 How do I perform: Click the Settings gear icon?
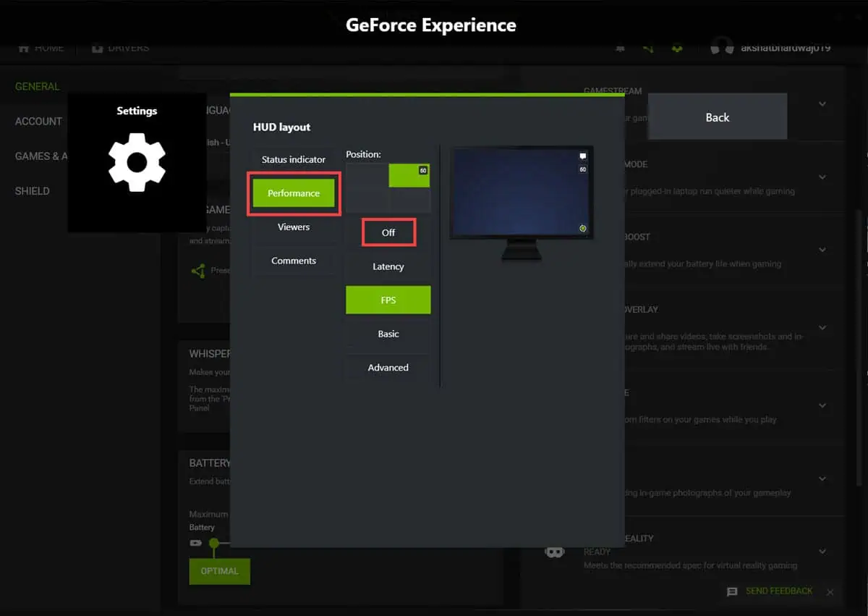137,161
